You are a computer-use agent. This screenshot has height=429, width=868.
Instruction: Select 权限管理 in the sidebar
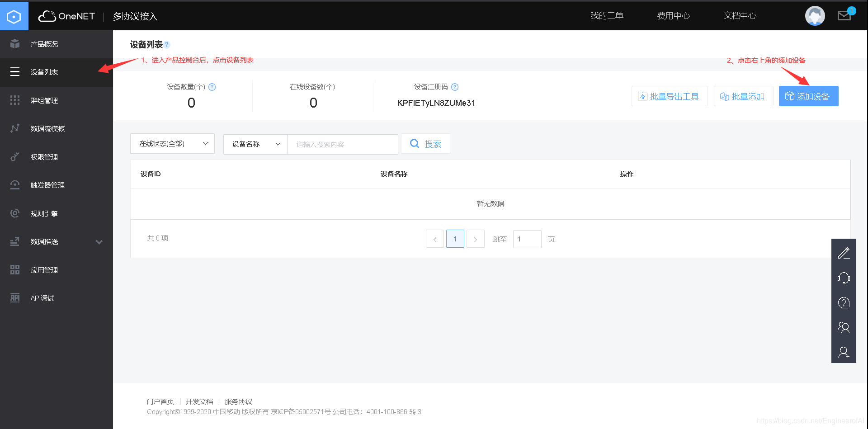44,157
